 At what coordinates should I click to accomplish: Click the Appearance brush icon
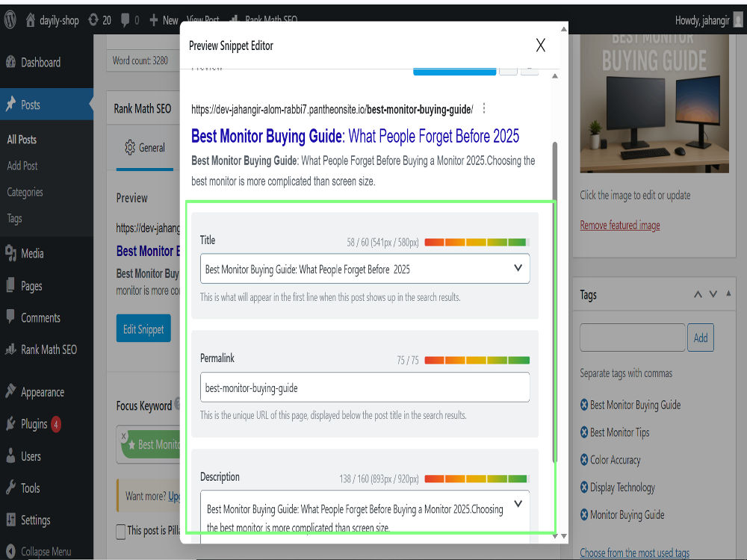click(x=10, y=391)
